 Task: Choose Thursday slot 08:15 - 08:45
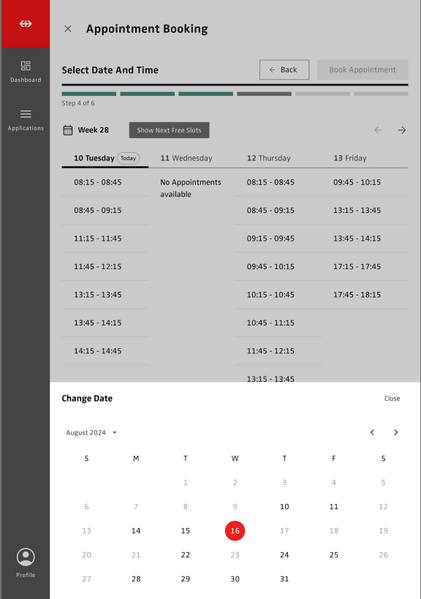(278, 182)
